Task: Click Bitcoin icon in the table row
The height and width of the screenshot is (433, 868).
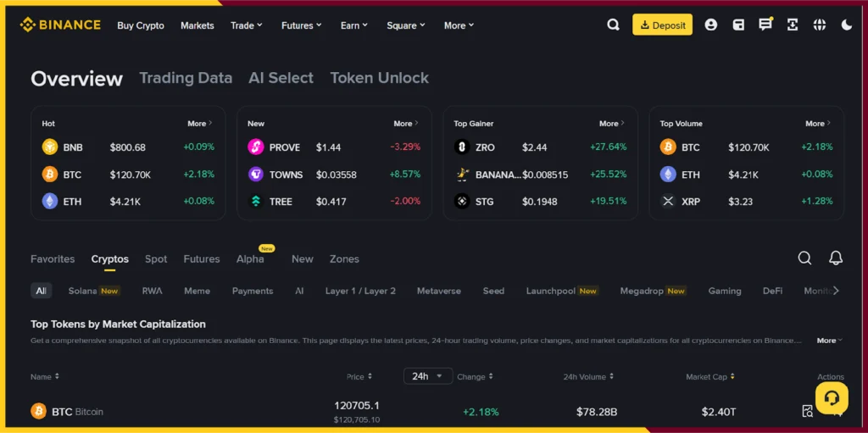Action: coord(38,412)
